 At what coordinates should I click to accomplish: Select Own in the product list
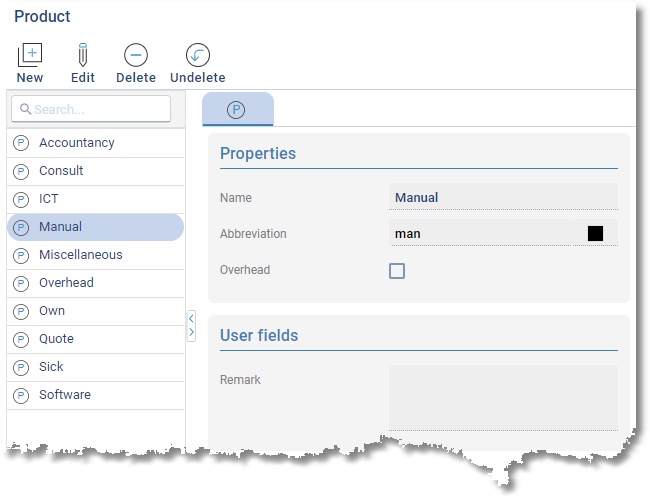tap(95, 311)
